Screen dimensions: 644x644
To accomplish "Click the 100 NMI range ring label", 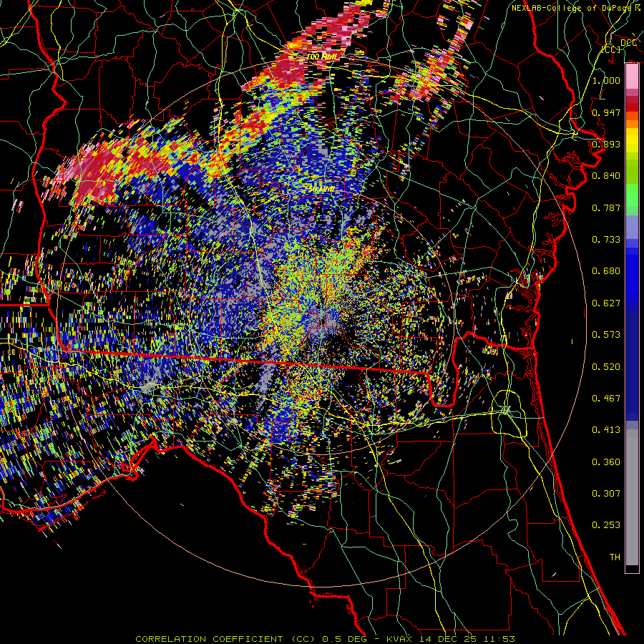I will [321, 57].
